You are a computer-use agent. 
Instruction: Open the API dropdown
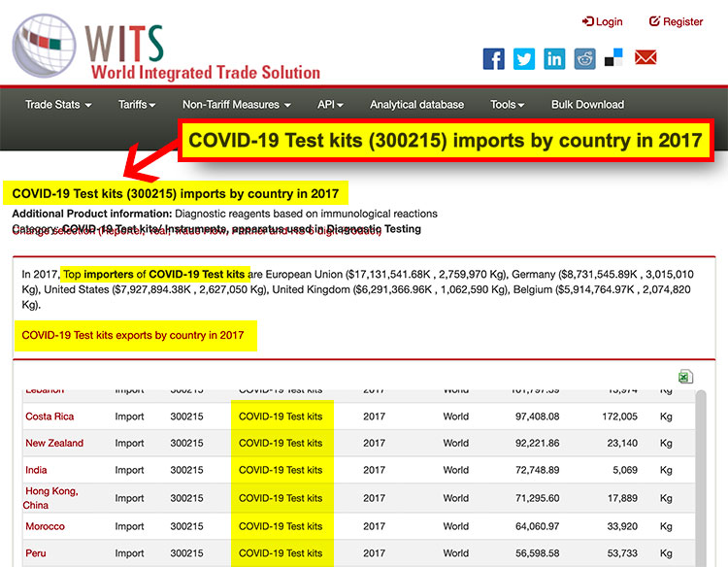point(331,105)
